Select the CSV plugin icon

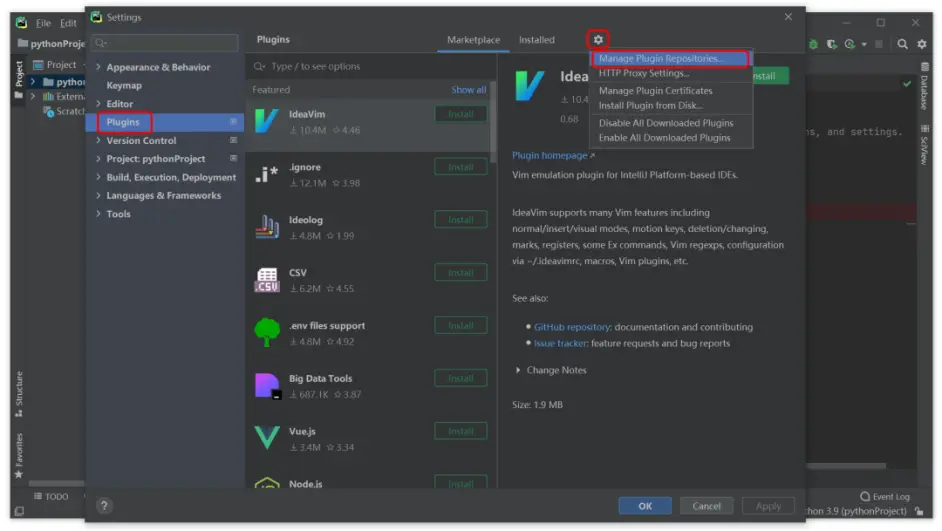(267, 280)
